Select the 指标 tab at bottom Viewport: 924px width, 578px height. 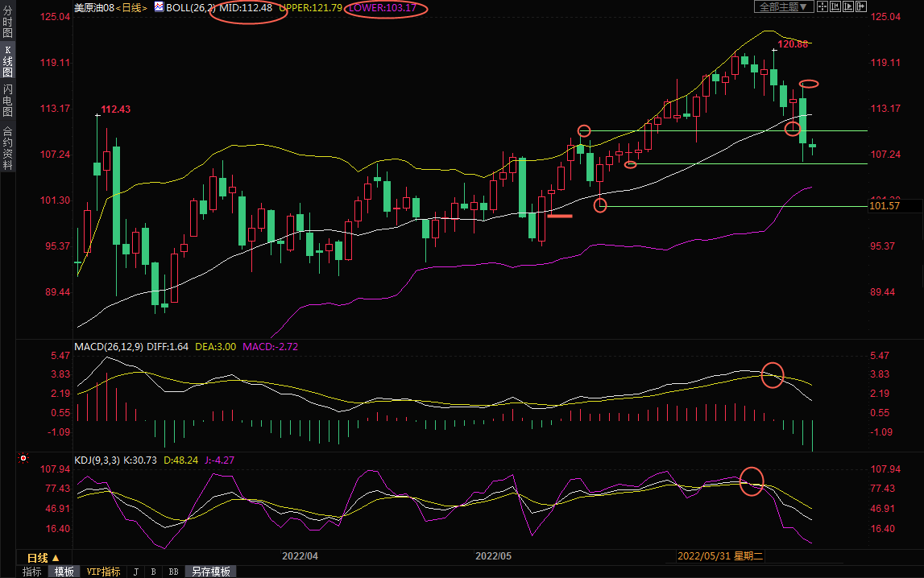(x=32, y=572)
